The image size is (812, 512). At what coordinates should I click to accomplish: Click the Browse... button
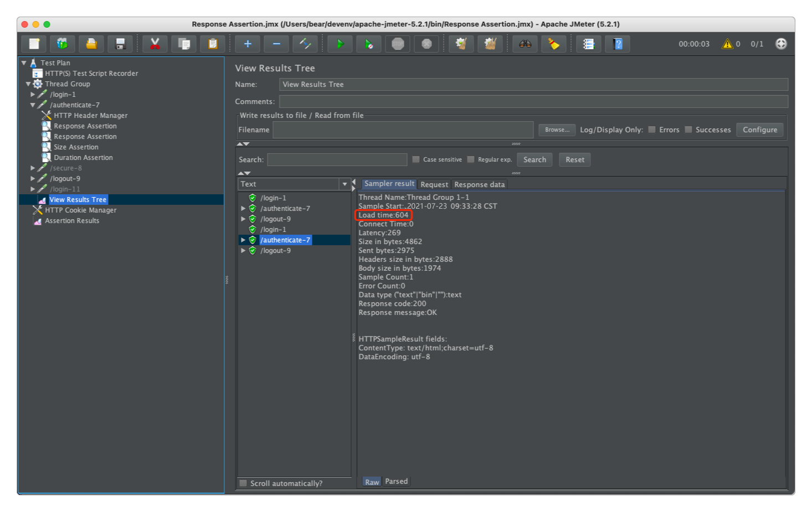pyautogui.click(x=557, y=130)
